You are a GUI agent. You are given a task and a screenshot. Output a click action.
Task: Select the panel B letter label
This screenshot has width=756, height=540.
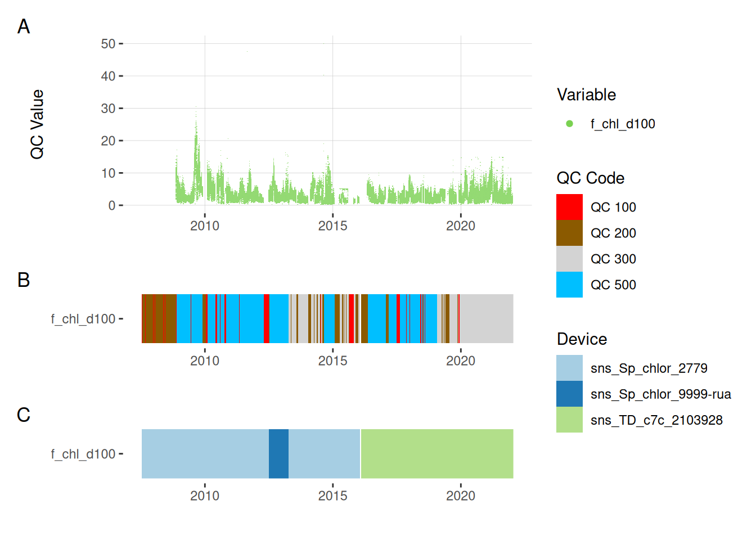pyautogui.click(x=24, y=280)
